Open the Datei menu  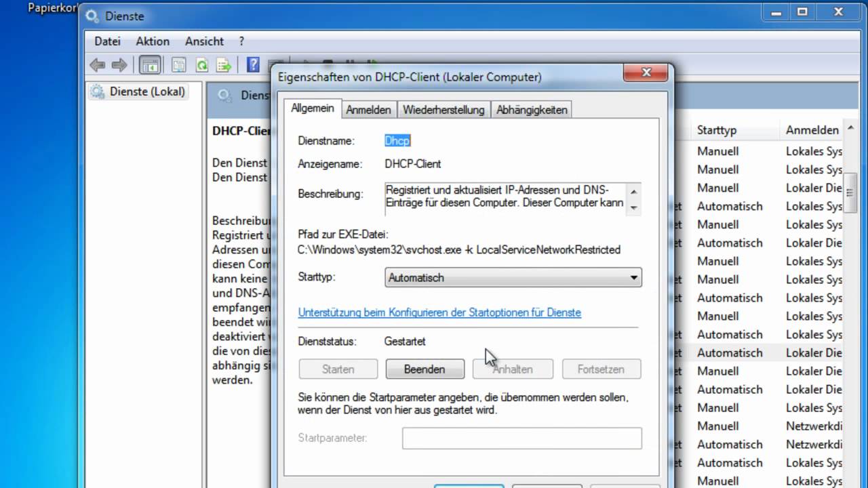click(x=107, y=41)
